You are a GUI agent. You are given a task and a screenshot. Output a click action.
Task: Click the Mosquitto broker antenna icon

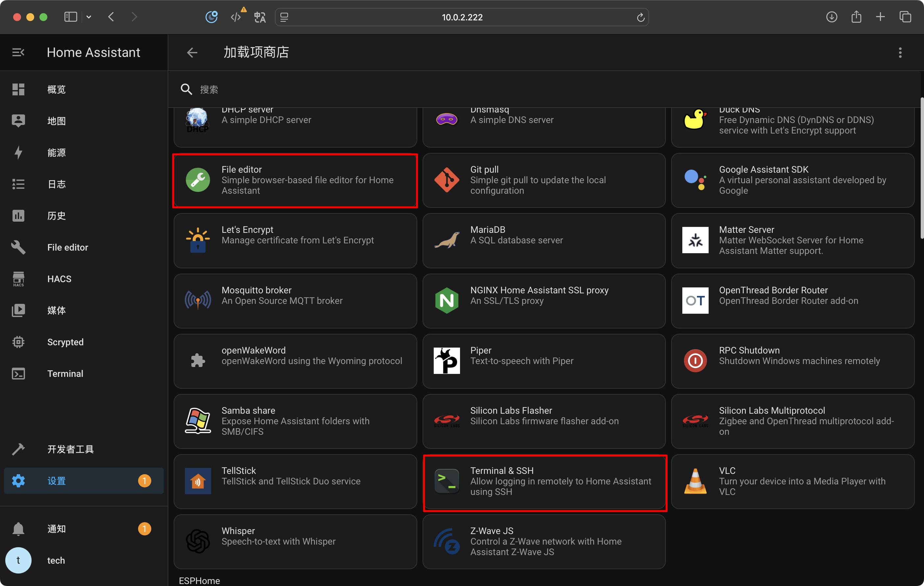(x=198, y=300)
